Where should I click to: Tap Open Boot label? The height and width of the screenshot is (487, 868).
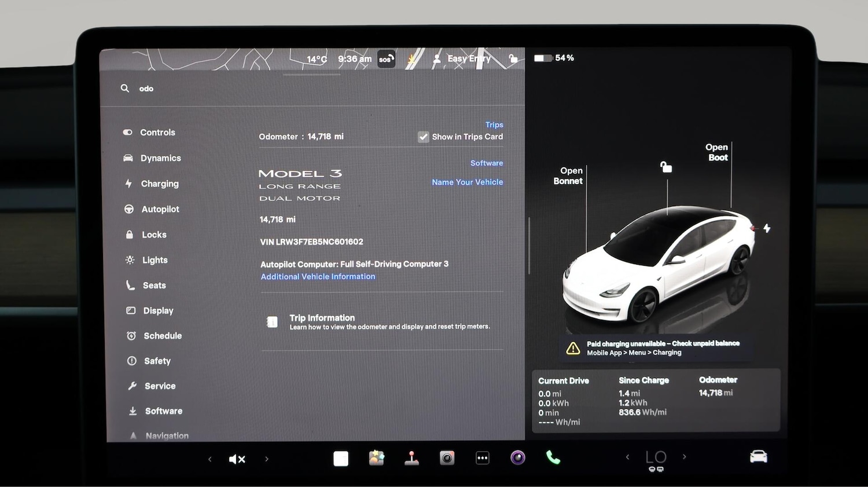click(718, 152)
